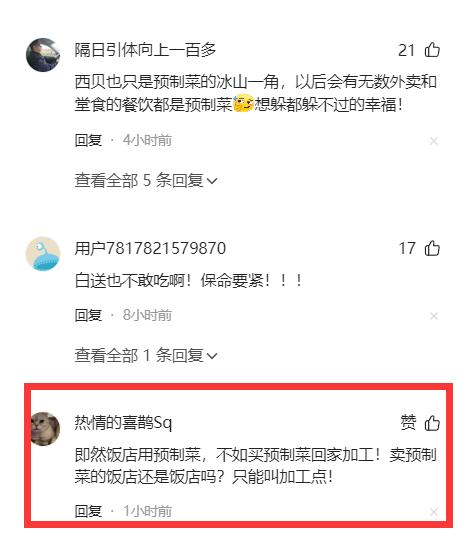Like the comment by 隔日引体向上一百多

[x=432, y=50]
